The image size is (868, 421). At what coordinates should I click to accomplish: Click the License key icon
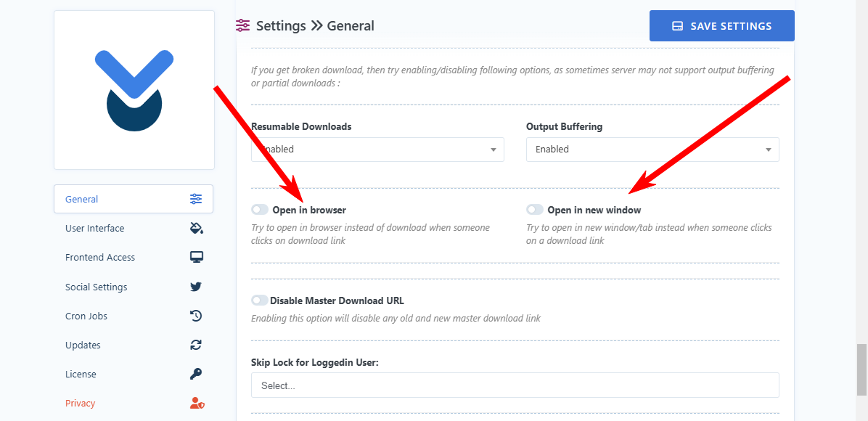[196, 374]
